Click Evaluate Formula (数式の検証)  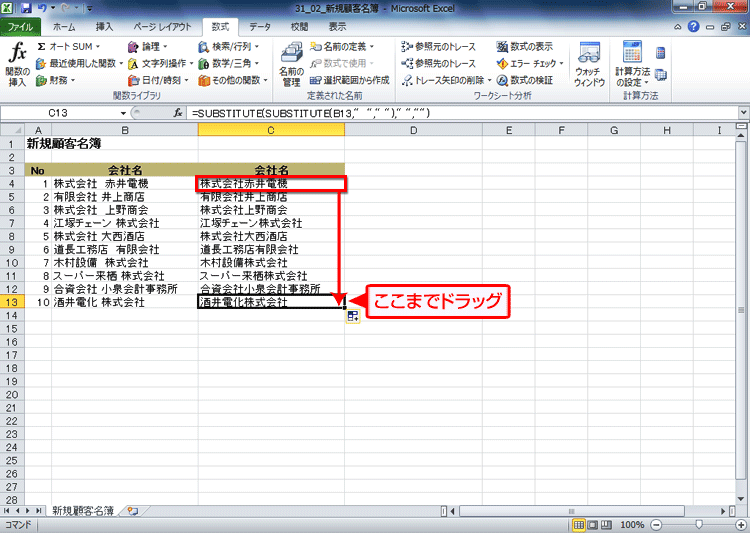(525, 80)
